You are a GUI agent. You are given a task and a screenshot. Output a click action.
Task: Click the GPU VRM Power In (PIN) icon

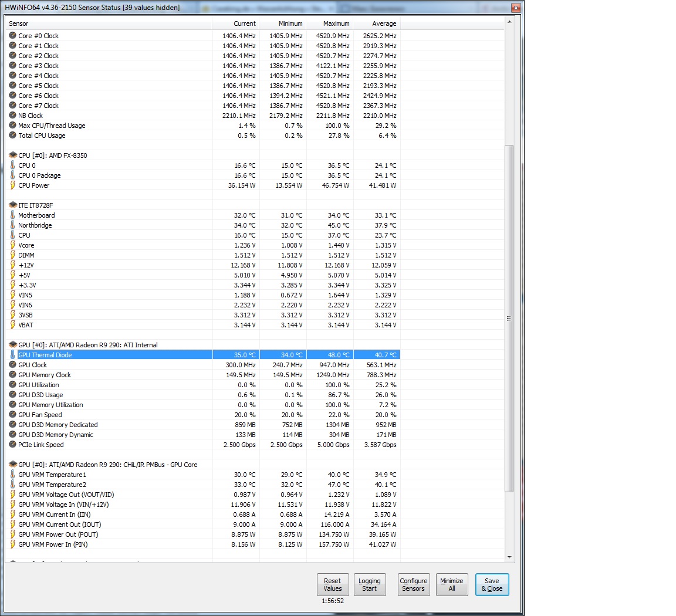coord(12,544)
